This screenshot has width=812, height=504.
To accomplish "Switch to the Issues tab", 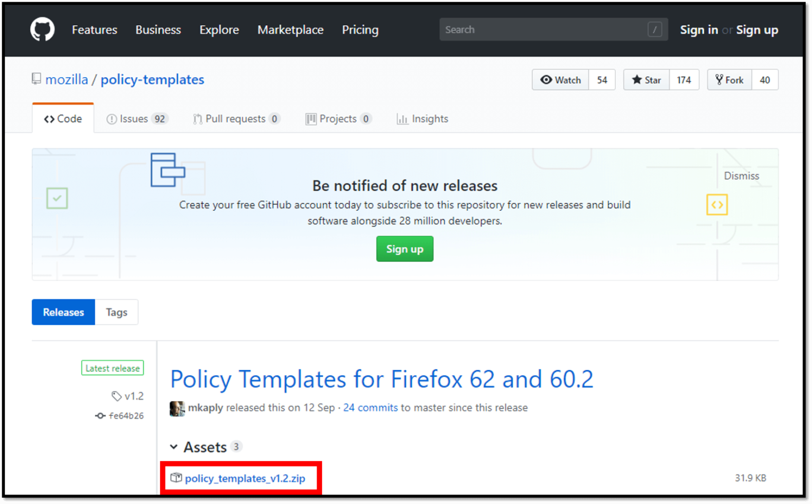I will pos(136,119).
